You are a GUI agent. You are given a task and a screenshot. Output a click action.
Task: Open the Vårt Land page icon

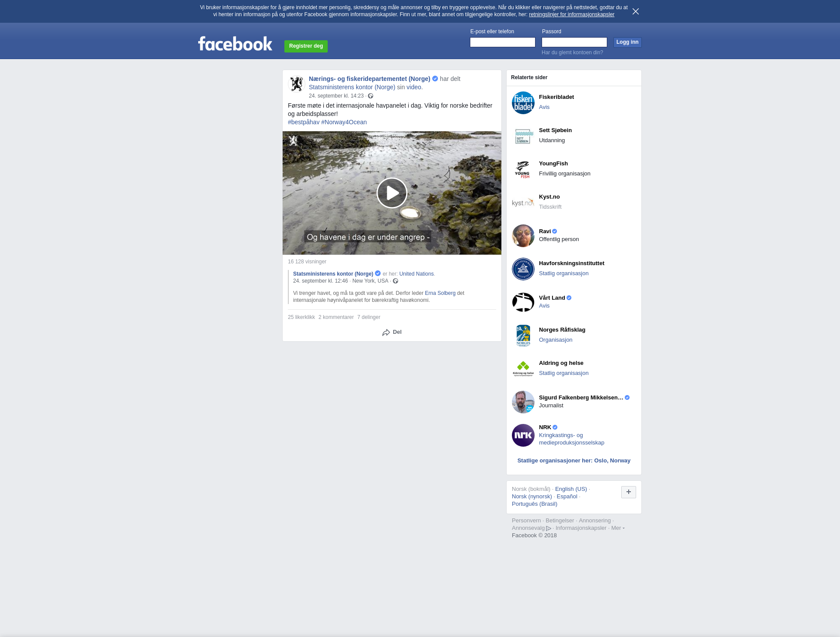click(523, 302)
